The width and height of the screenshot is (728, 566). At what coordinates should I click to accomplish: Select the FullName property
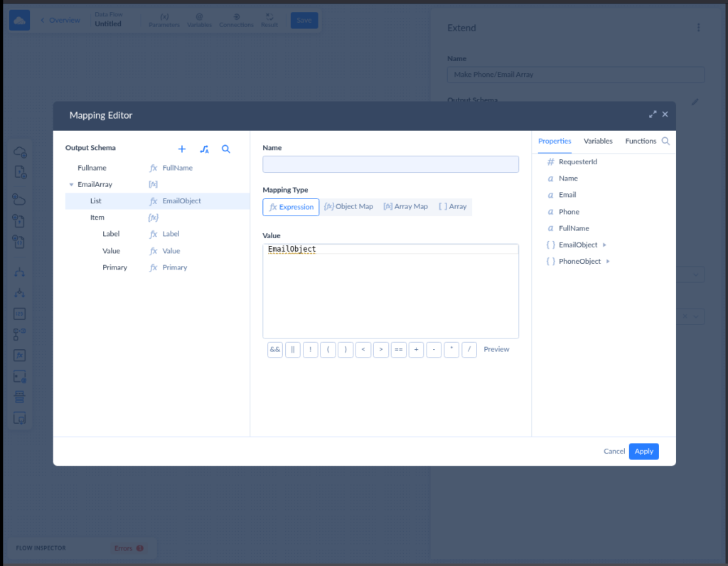[574, 228]
